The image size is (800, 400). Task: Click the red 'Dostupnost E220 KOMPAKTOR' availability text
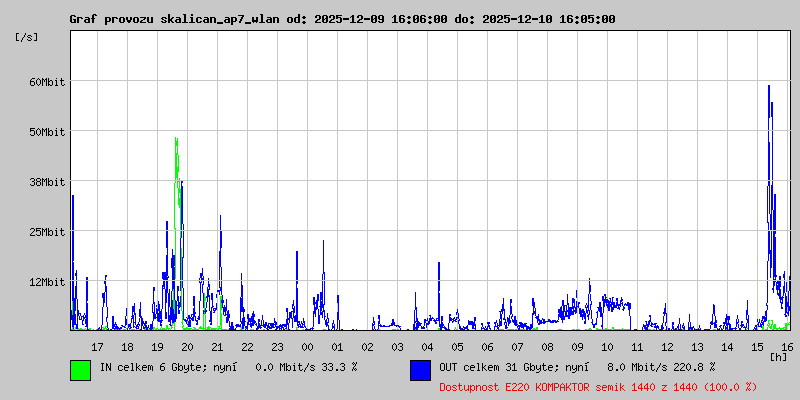coord(598,387)
